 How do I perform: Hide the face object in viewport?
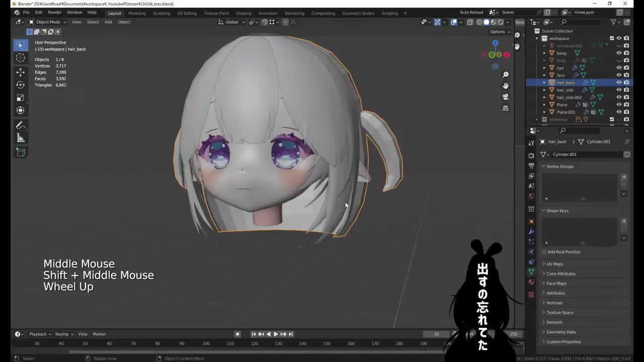coord(619,75)
